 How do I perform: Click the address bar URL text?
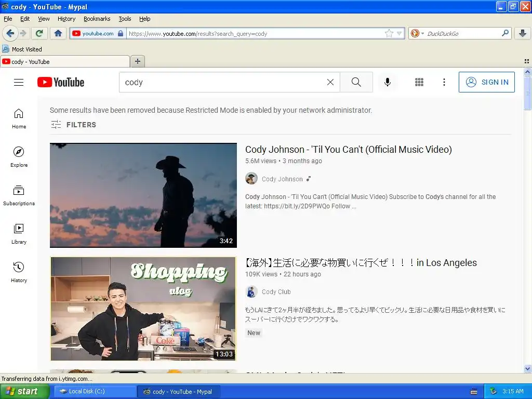(198, 34)
